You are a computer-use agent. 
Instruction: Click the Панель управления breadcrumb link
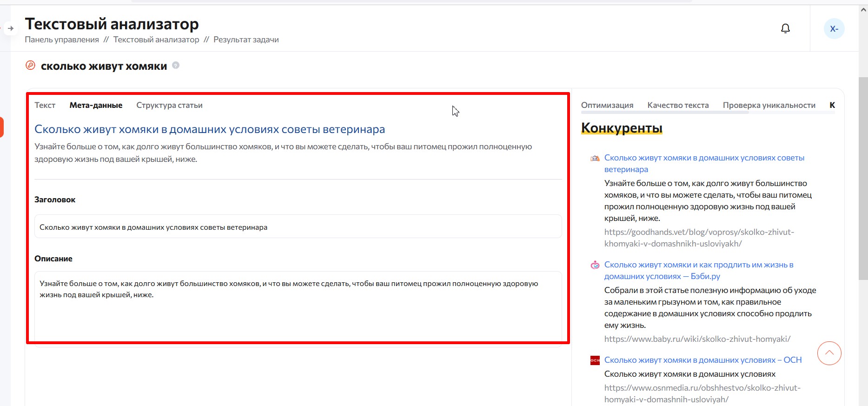click(x=62, y=40)
